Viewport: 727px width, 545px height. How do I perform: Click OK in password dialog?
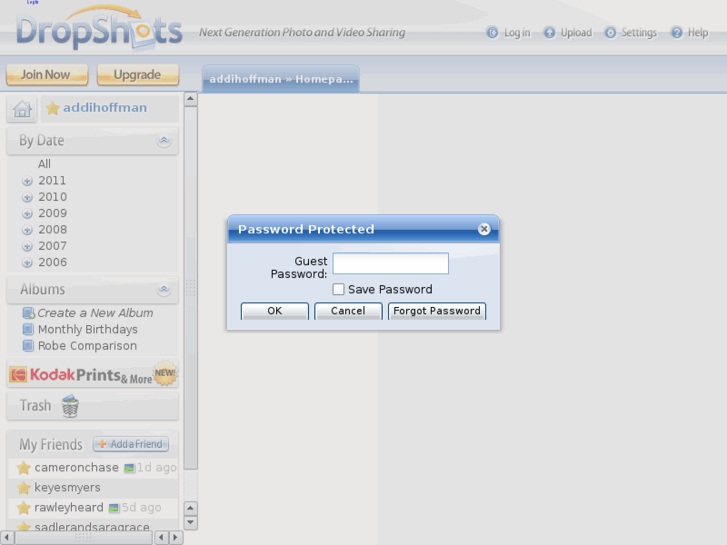(x=275, y=311)
